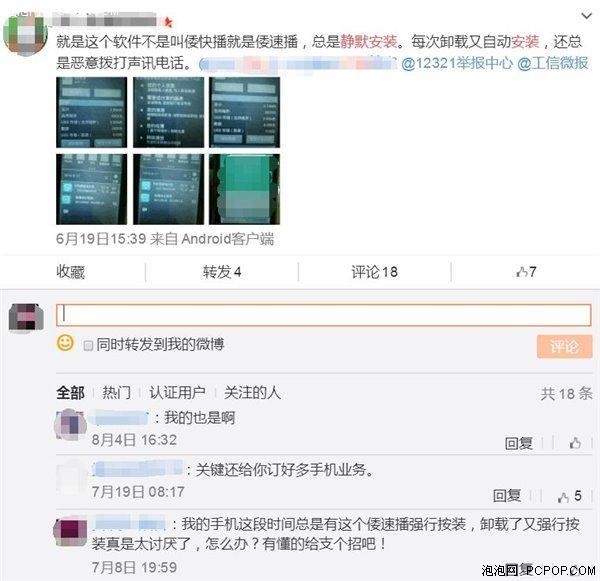
Task: Like the 8月4日 16:32 comment
Action: coord(575,443)
